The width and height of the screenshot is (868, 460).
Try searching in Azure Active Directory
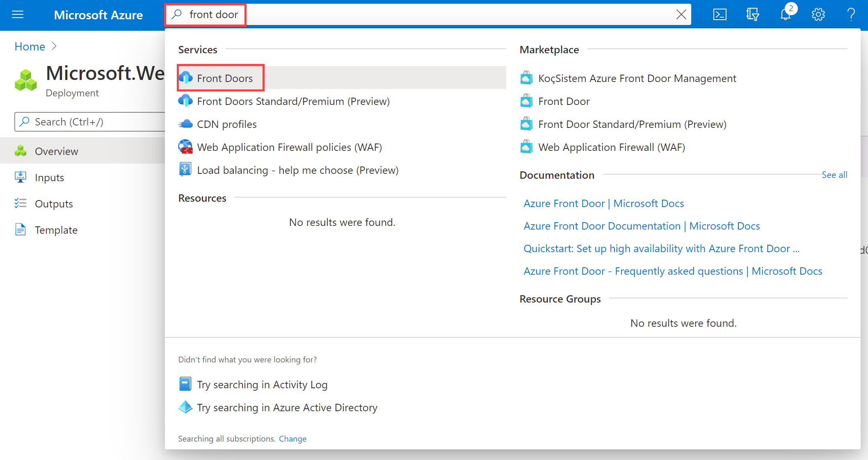coord(287,407)
